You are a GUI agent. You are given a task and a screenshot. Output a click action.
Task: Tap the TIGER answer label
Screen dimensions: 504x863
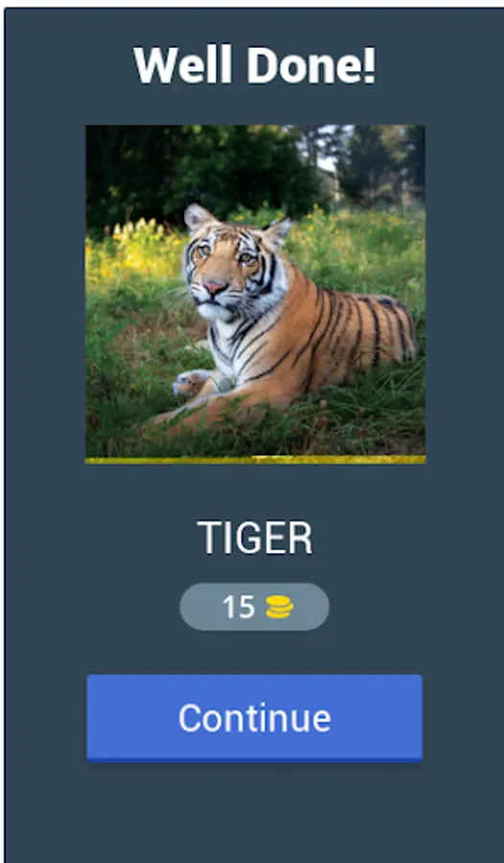(x=255, y=538)
